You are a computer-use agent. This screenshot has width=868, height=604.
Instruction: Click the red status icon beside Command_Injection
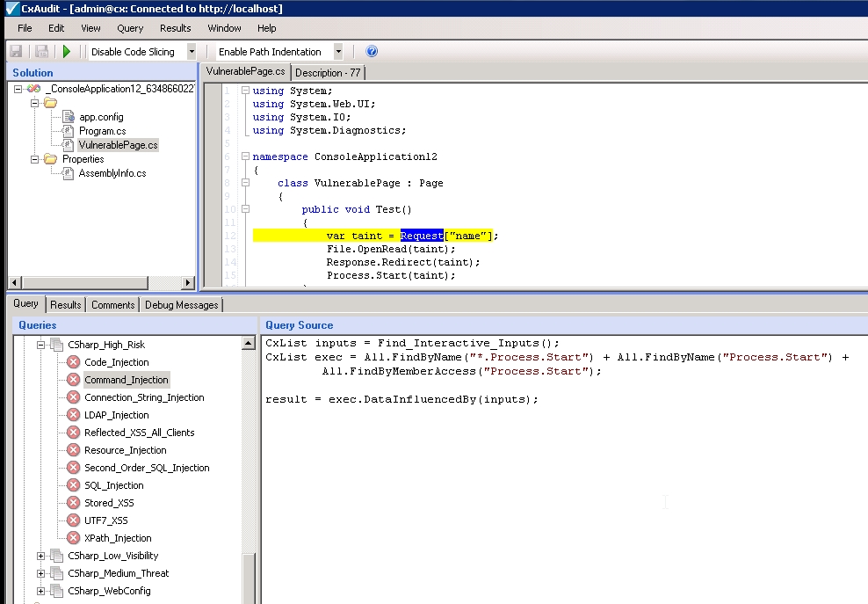(75, 379)
